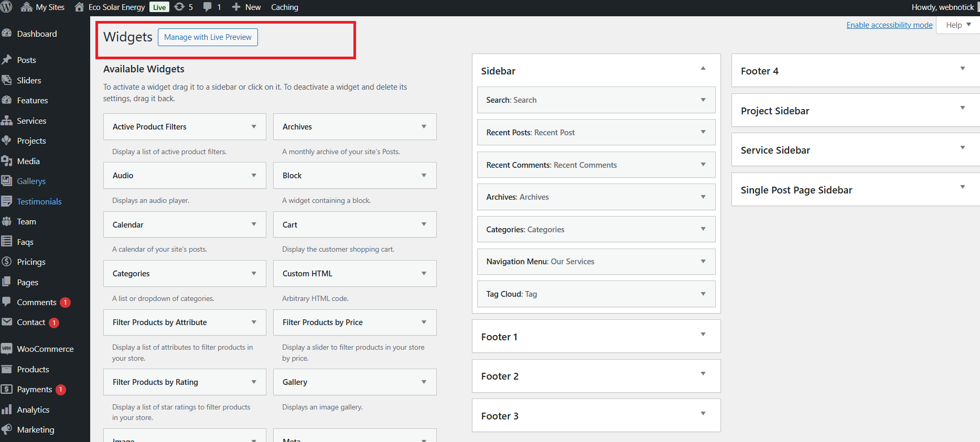Expand the Footer 1 widget area
Screen dimensions: 980x442
tap(703, 334)
